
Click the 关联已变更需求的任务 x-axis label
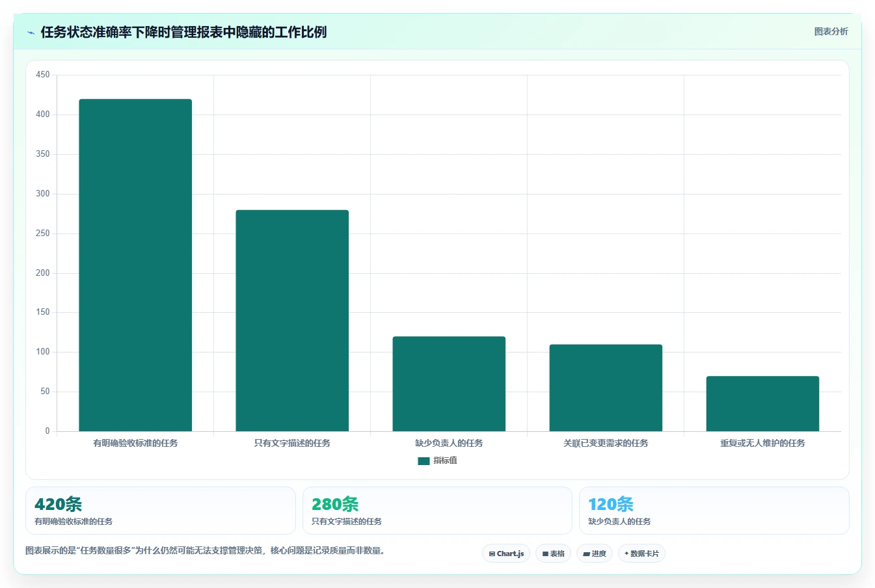coord(606,443)
